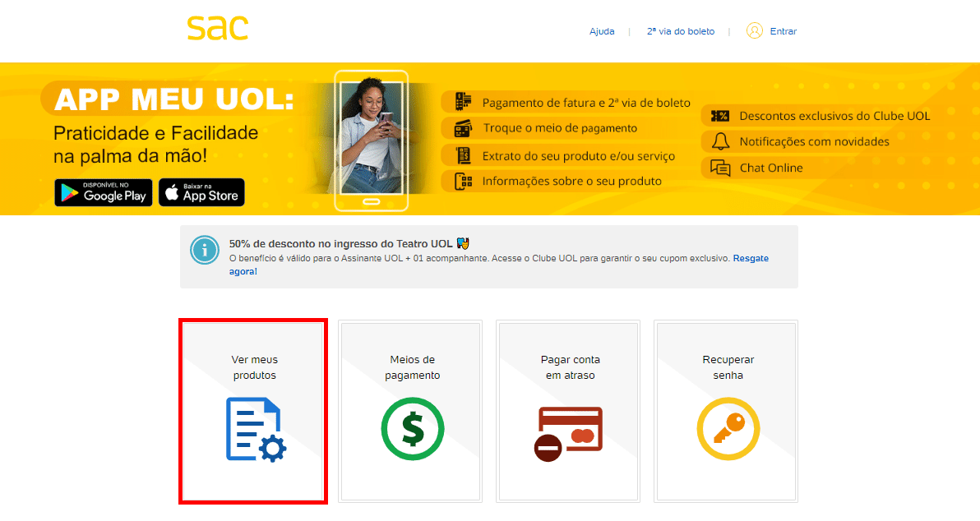The height and width of the screenshot is (521, 980).
Task: Click the yellow key icon
Action: 728,429
